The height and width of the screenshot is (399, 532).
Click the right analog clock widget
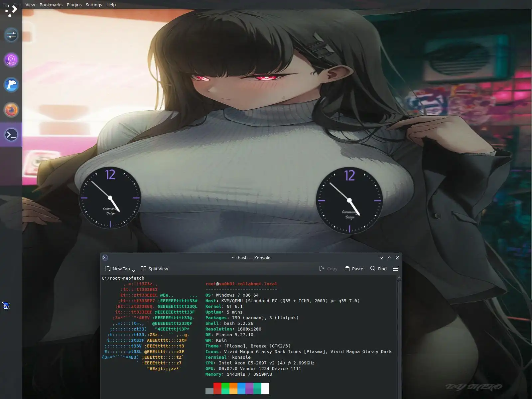[349, 200]
